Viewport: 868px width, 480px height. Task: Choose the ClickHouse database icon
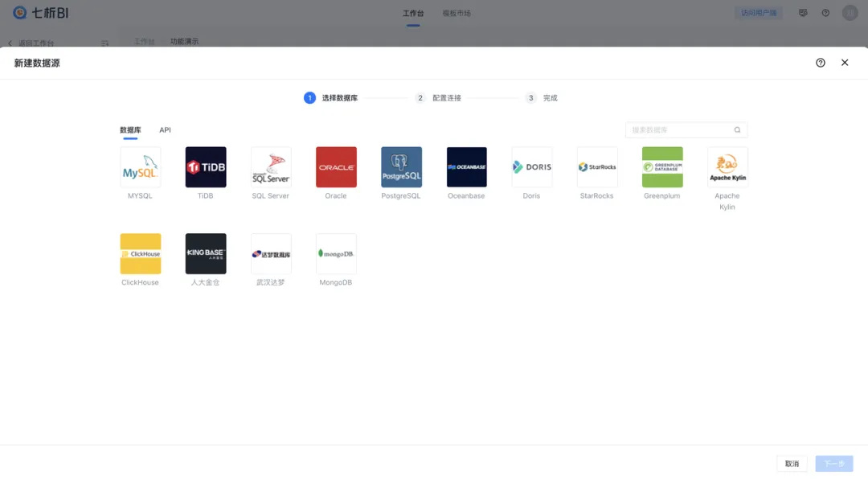pyautogui.click(x=140, y=253)
